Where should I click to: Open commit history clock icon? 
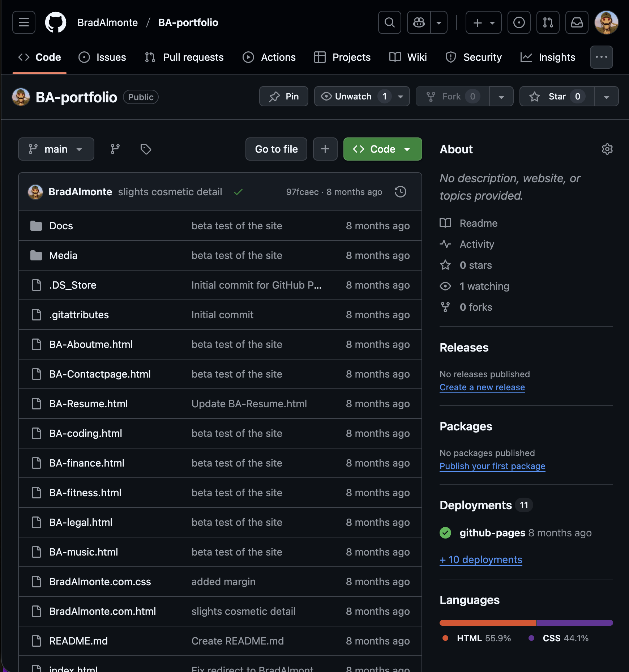[x=400, y=192]
